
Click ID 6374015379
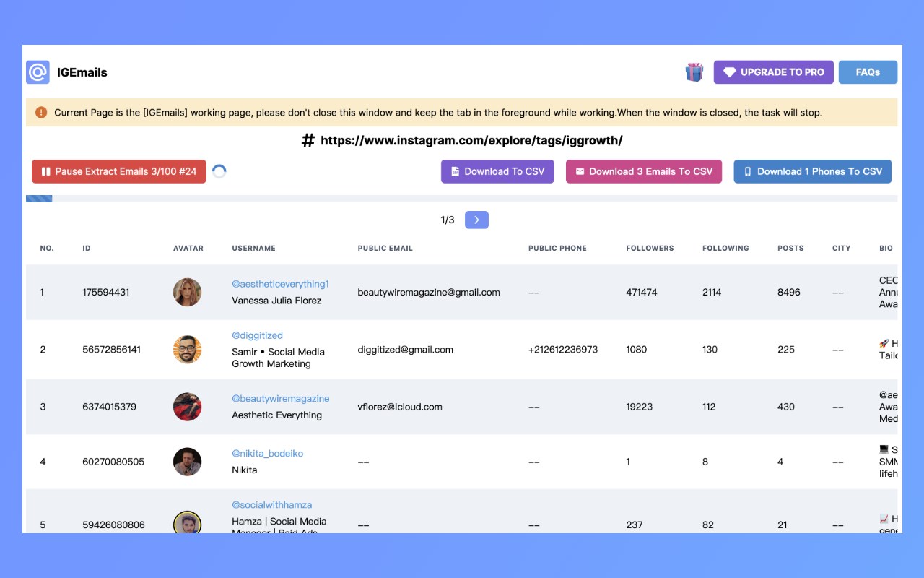[109, 407]
